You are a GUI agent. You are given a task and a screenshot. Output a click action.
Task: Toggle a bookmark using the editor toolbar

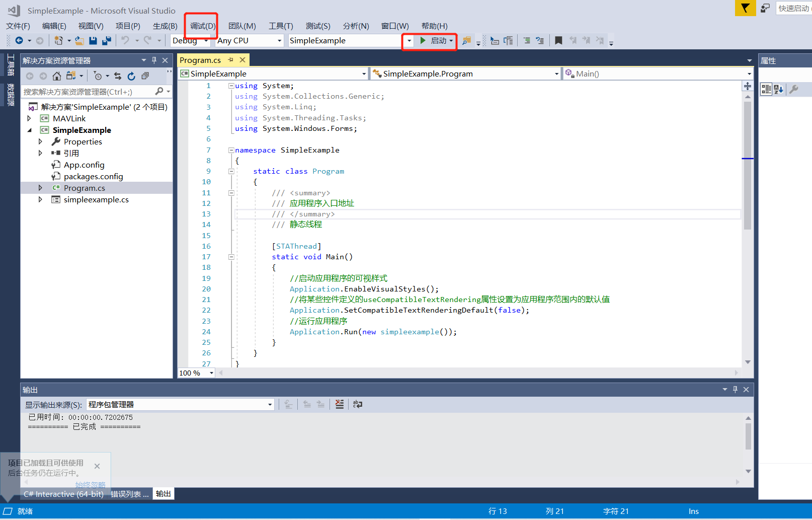(x=558, y=40)
